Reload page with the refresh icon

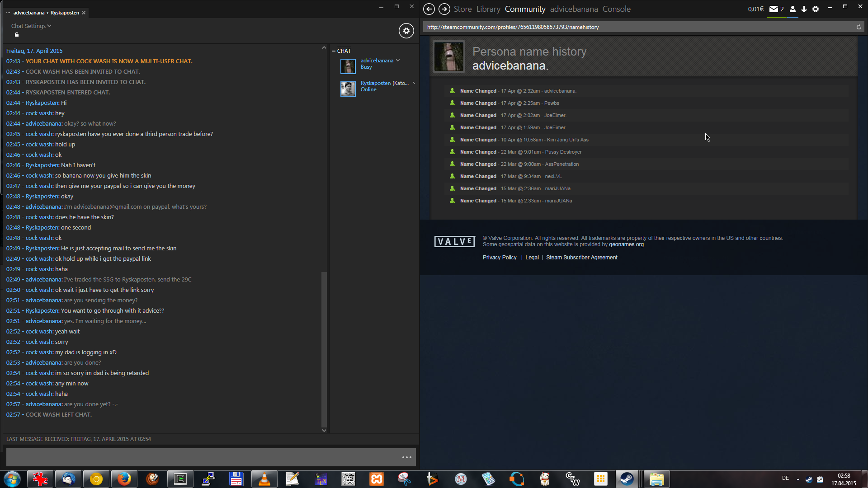tap(859, 27)
